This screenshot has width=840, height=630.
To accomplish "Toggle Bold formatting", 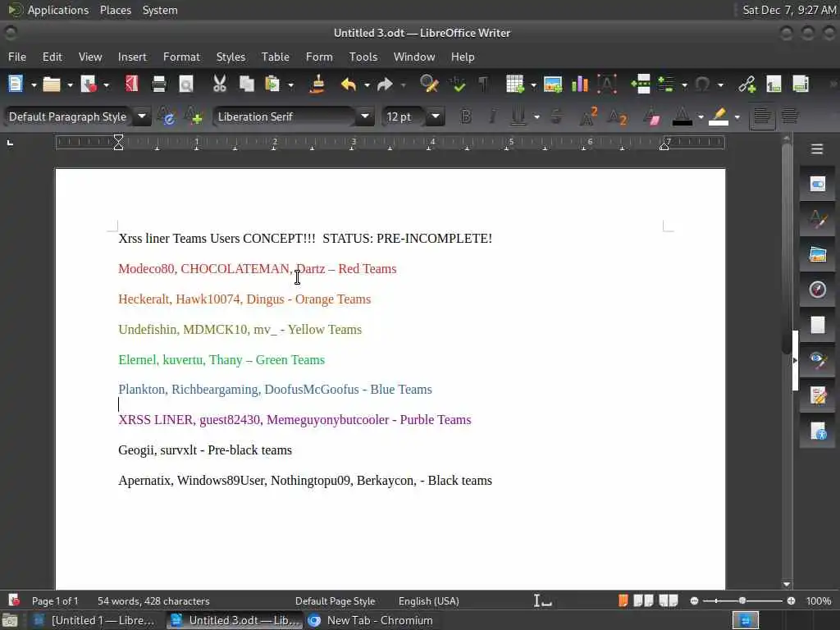I will (466, 116).
